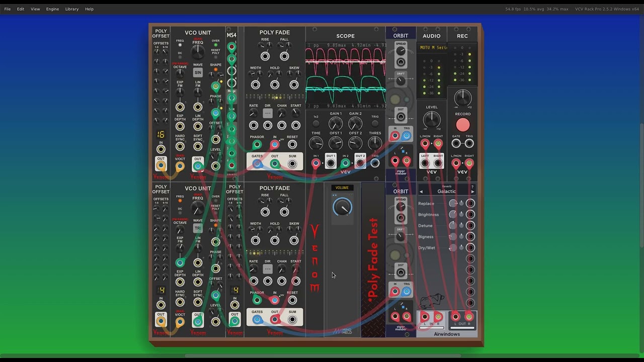Click EXP DEPTH jack on SIN-wave VCO UNIT
The height and width of the screenshot is (362, 644).
coord(180,126)
